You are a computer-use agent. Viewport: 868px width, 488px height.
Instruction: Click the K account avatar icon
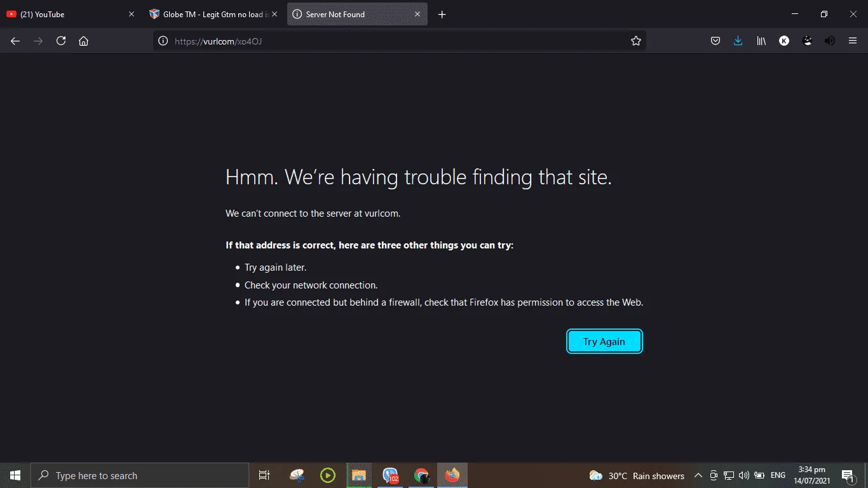pyautogui.click(x=784, y=41)
